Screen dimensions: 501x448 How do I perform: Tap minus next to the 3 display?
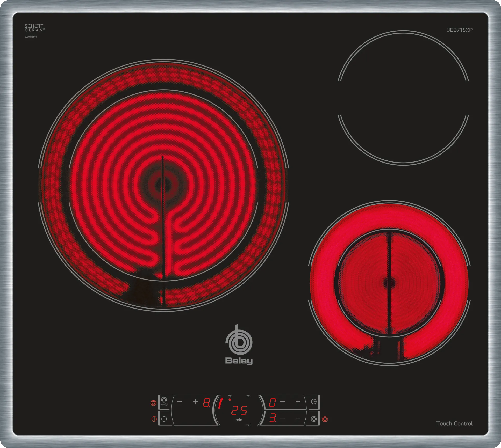click(x=283, y=419)
